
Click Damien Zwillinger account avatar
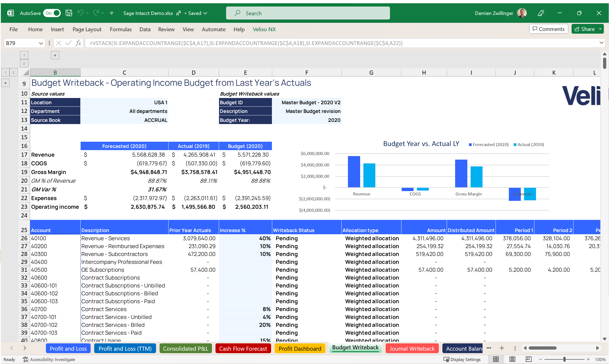pos(522,13)
